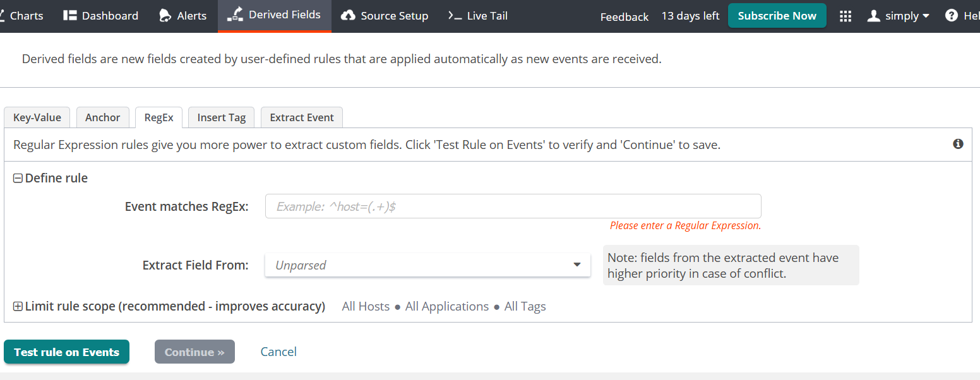This screenshot has width=980, height=380.
Task: Click the Feedback link
Action: 624,16
